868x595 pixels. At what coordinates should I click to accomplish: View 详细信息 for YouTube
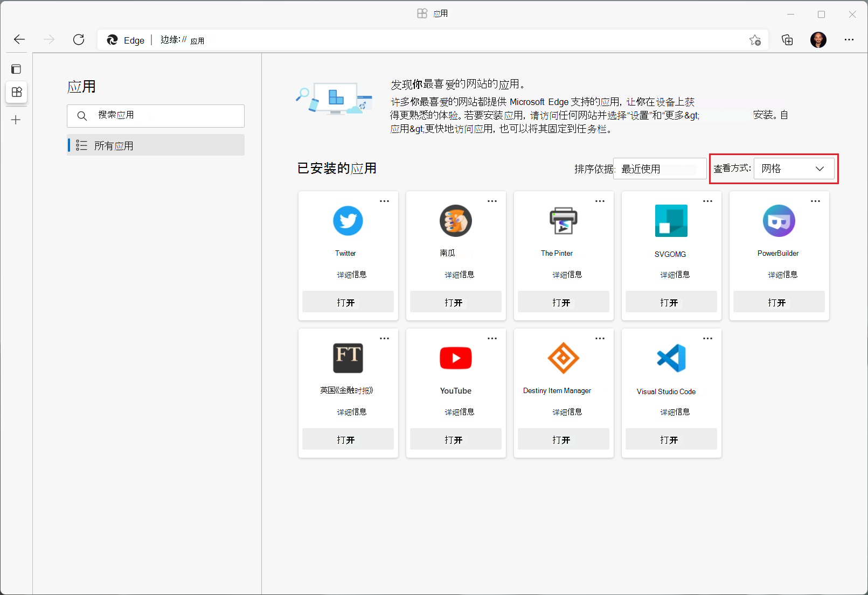pyautogui.click(x=460, y=412)
